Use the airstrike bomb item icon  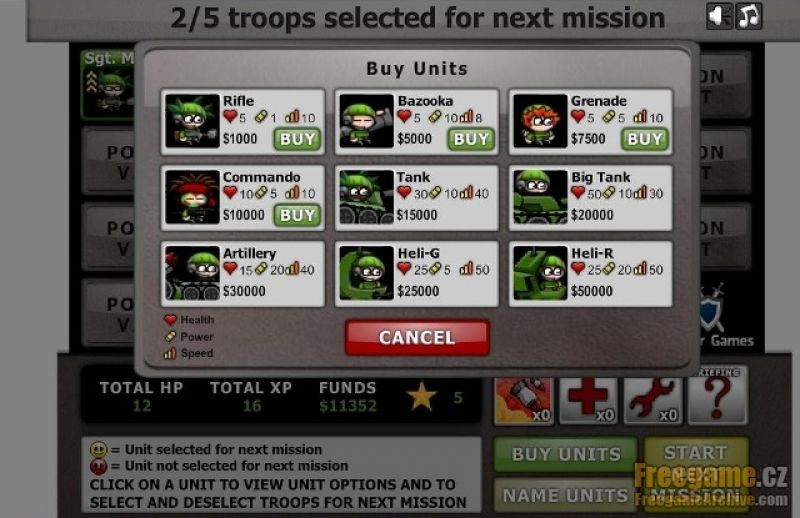(524, 401)
